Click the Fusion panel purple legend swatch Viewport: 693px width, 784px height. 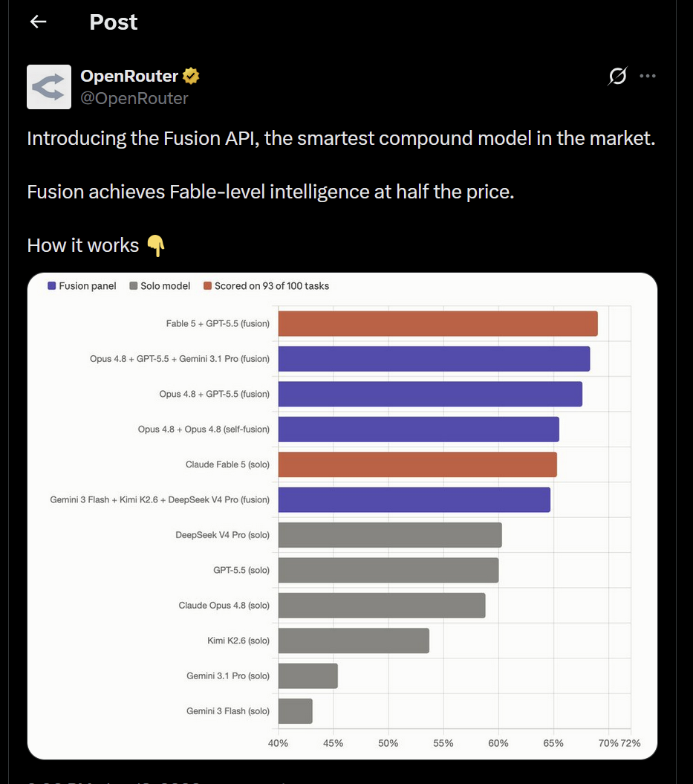click(x=51, y=286)
